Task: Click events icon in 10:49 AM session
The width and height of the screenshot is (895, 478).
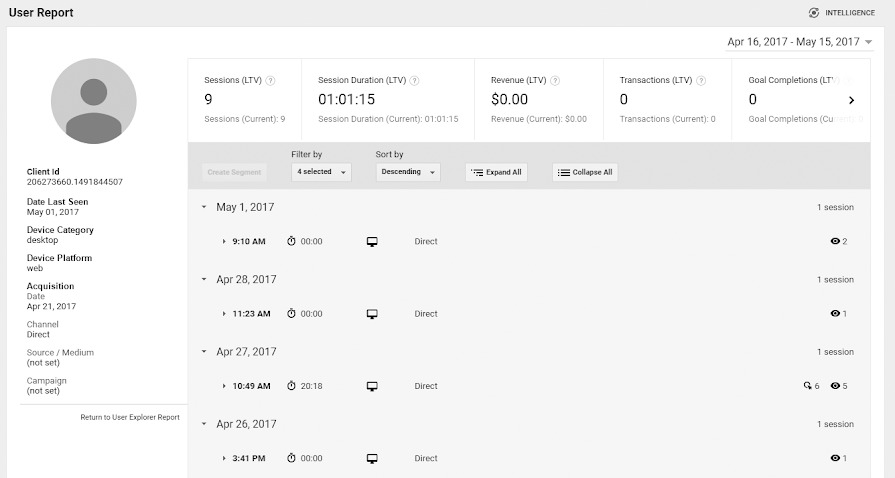Action: tap(807, 386)
